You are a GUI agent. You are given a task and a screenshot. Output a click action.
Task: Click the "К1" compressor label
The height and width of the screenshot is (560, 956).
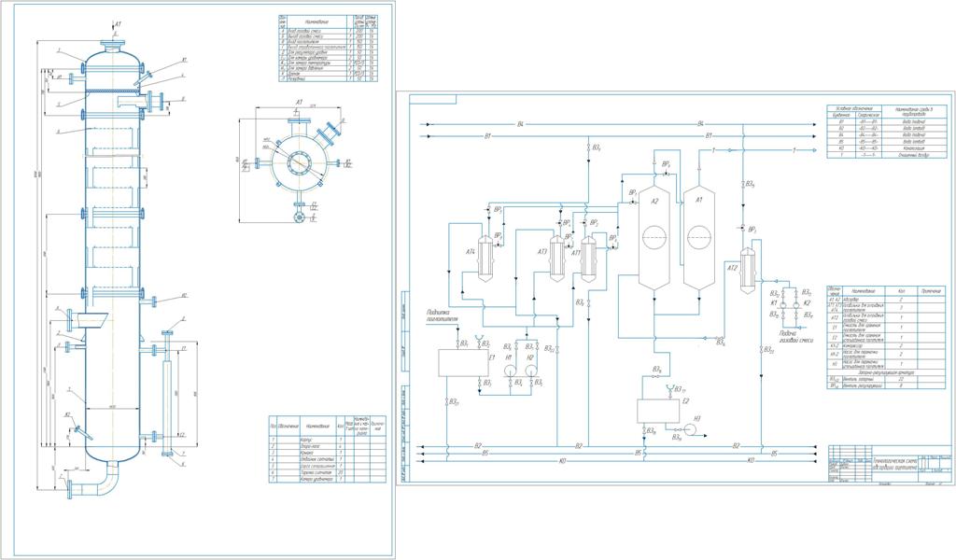[774, 302]
